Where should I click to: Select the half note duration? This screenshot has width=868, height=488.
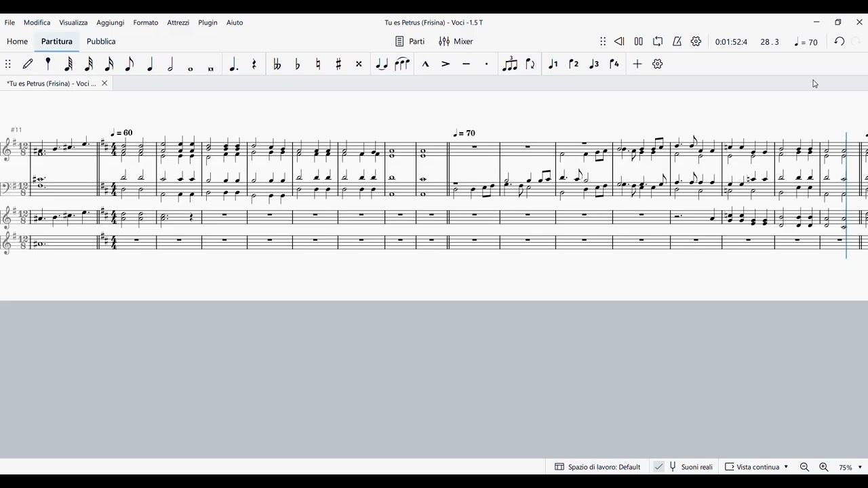coord(170,64)
